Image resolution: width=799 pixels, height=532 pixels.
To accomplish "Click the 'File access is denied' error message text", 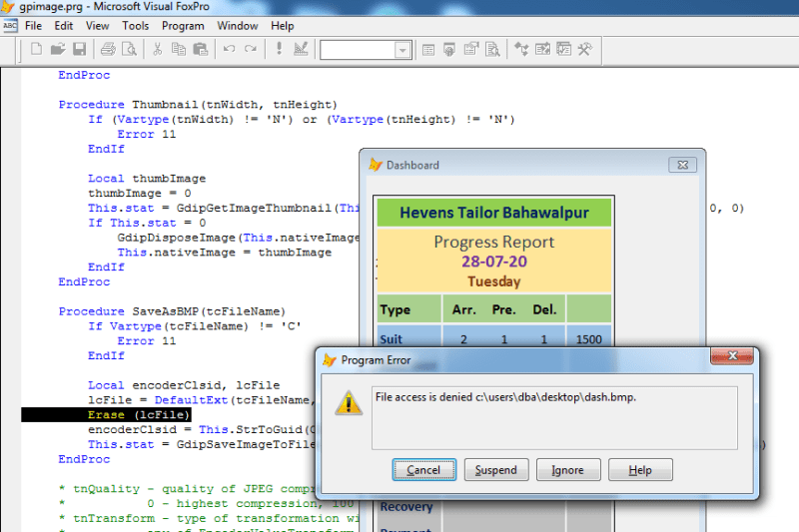I will pos(505,397).
